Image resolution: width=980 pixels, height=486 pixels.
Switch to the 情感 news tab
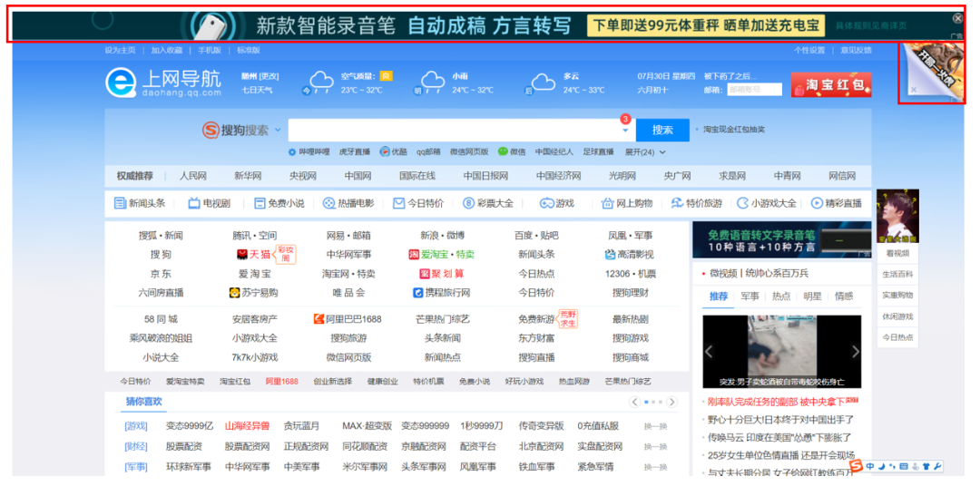click(x=844, y=296)
